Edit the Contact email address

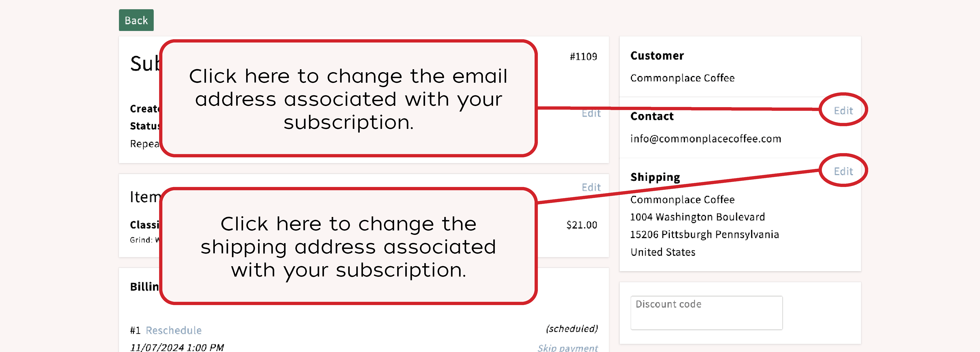(843, 110)
